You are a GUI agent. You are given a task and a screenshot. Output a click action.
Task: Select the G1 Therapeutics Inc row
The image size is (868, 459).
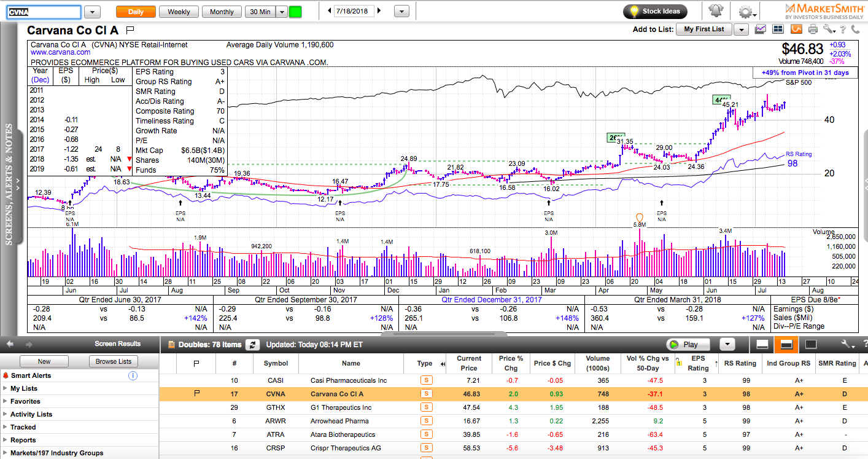click(x=513, y=407)
